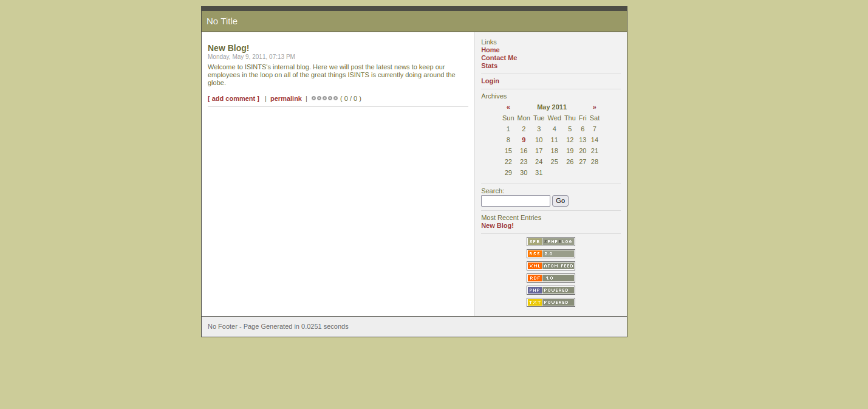Click the Archives label

pyautogui.click(x=494, y=96)
